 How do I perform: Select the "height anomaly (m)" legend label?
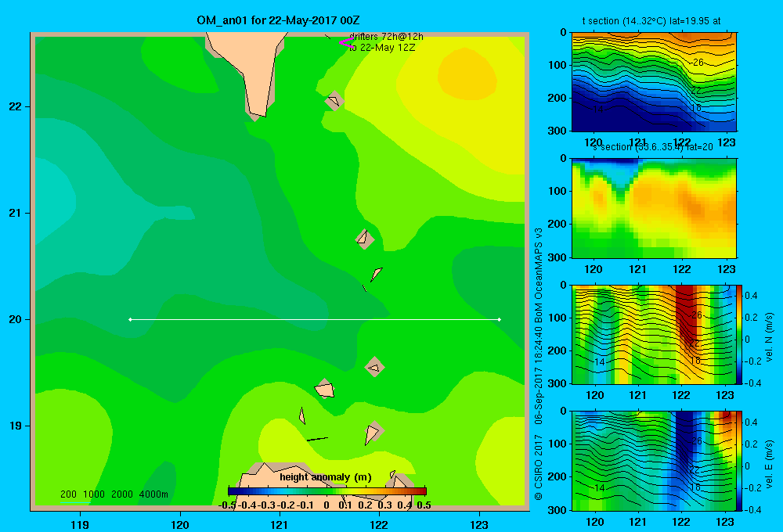[326, 477]
